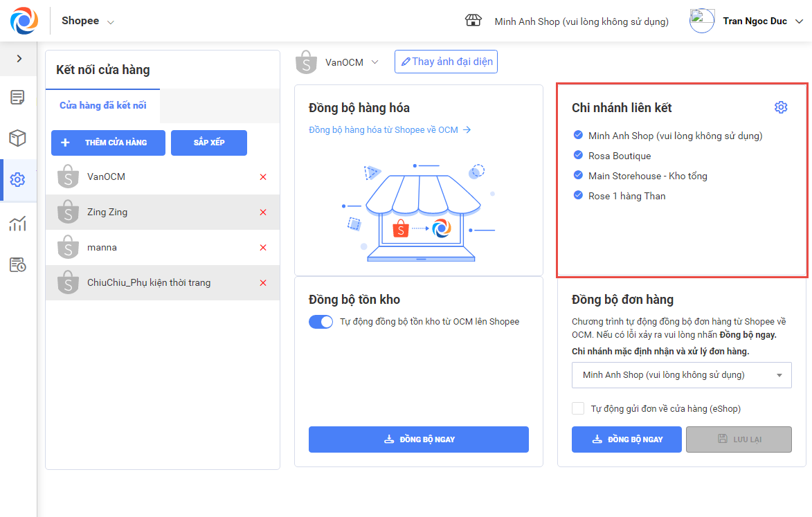Click the settings gear in Chi nhánh liên kết

pyautogui.click(x=781, y=107)
